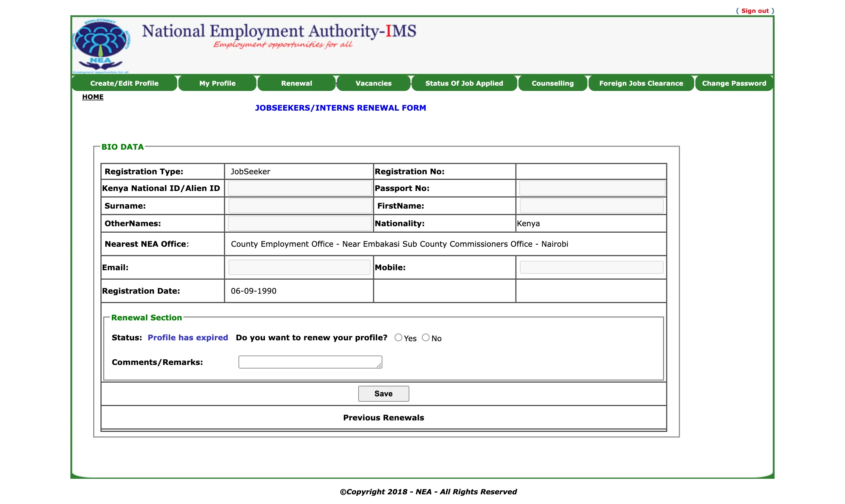The width and height of the screenshot is (845, 504).
Task: Click the Renewal Section legend
Action: [146, 317]
